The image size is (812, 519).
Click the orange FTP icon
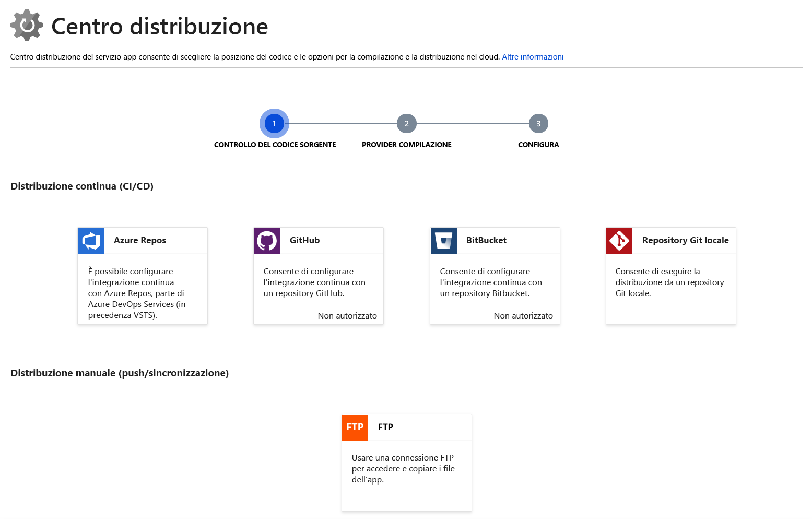tap(355, 427)
